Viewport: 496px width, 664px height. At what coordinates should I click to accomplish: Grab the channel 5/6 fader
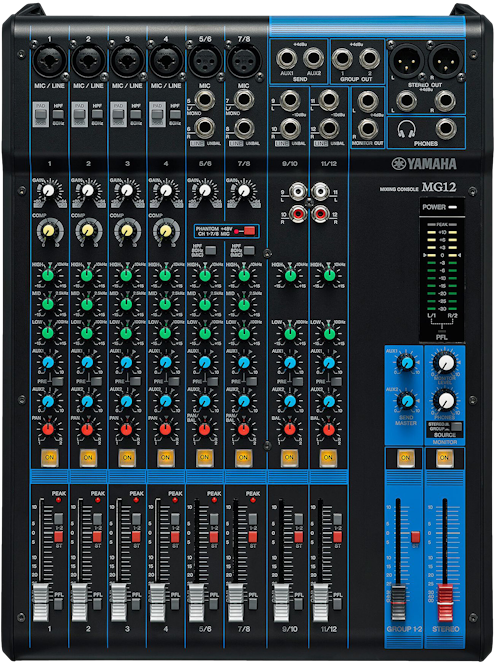click(x=197, y=602)
